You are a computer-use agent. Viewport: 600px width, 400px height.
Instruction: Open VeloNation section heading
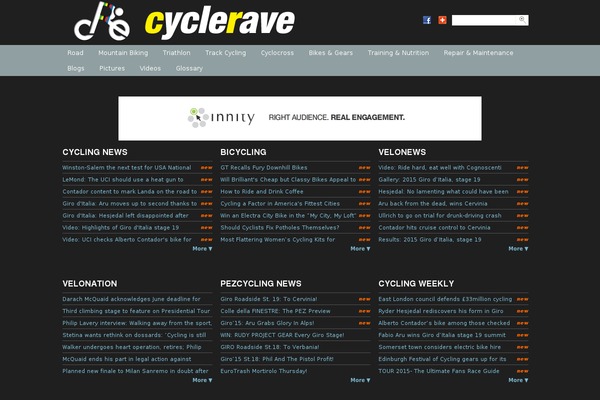click(90, 284)
